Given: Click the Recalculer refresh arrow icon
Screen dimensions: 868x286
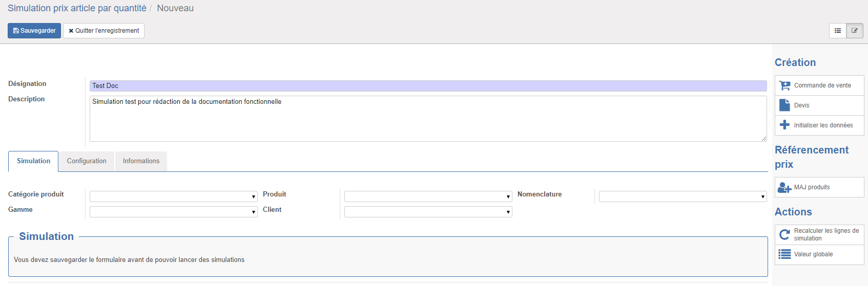Looking at the screenshot, I should (784, 234).
